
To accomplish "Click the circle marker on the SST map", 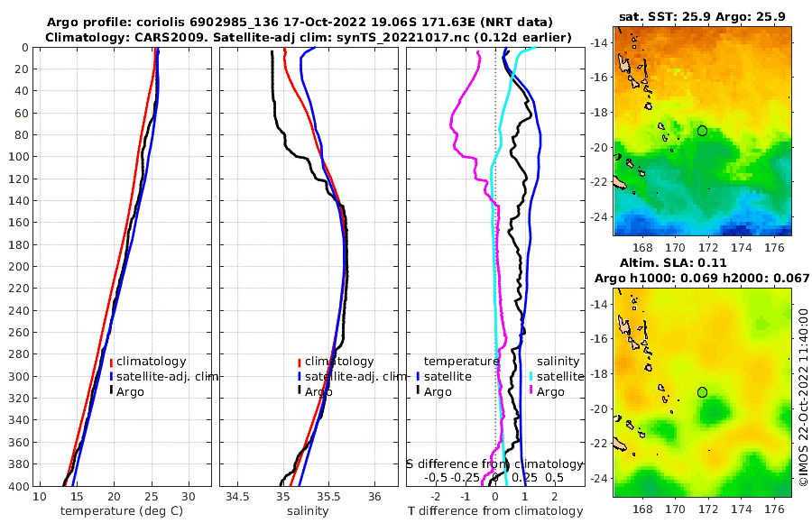I will [x=702, y=131].
